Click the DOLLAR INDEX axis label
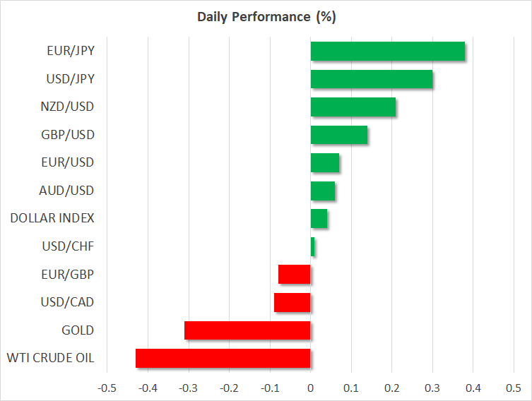 click(x=52, y=219)
